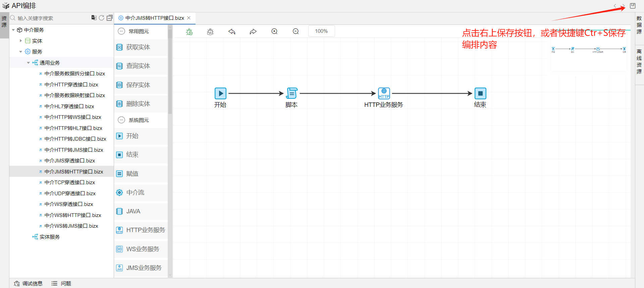This screenshot has height=288, width=644.
Task: Click the save icon in top-right corner
Action: point(633,6)
